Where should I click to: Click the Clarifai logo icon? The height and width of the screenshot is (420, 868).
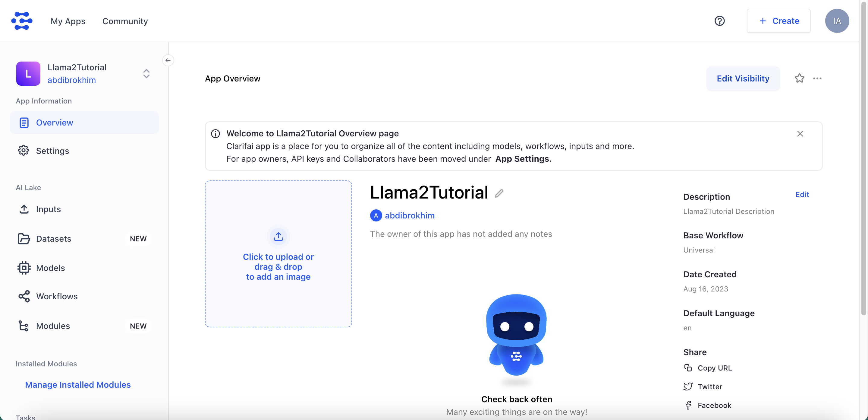tap(22, 21)
